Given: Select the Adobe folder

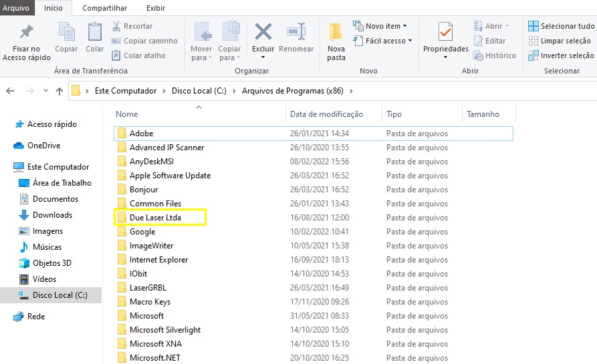Looking at the screenshot, I should (x=313, y=134).
